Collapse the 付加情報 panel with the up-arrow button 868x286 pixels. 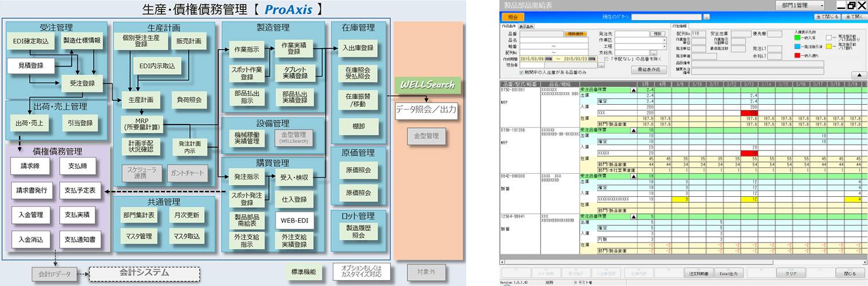[859, 75]
